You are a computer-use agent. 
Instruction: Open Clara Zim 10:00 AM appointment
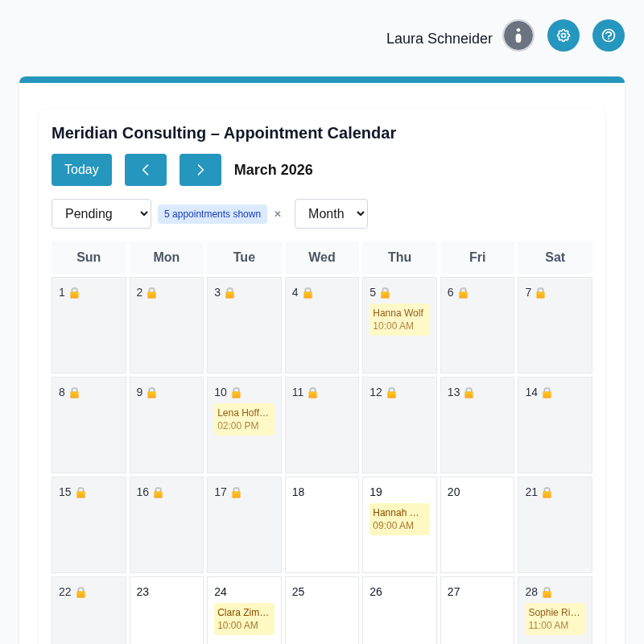click(244, 619)
